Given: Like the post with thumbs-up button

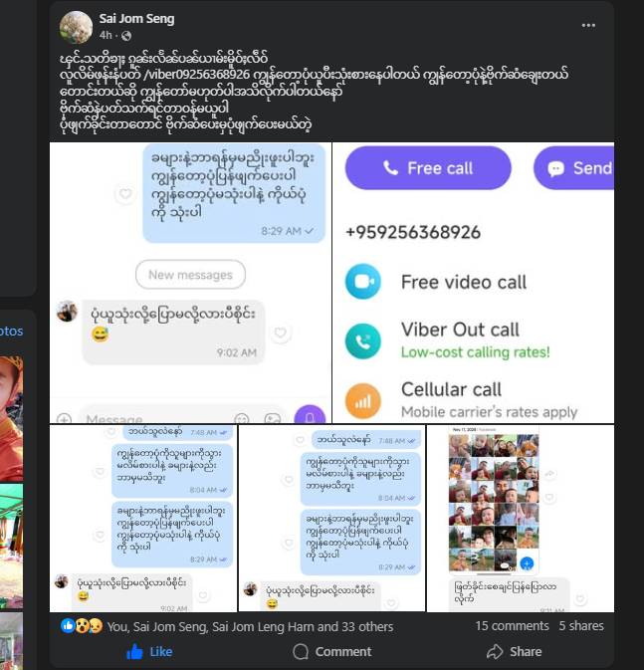Looking at the screenshot, I should (x=149, y=652).
